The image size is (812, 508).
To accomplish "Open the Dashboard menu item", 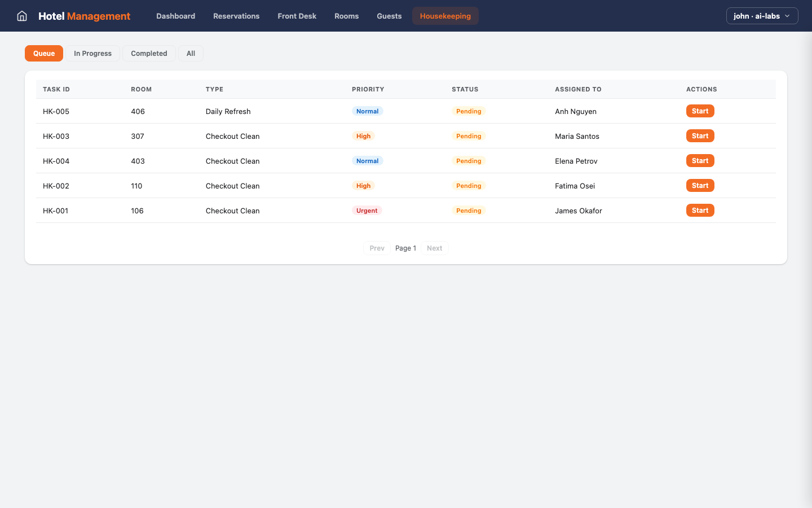I will point(175,16).
